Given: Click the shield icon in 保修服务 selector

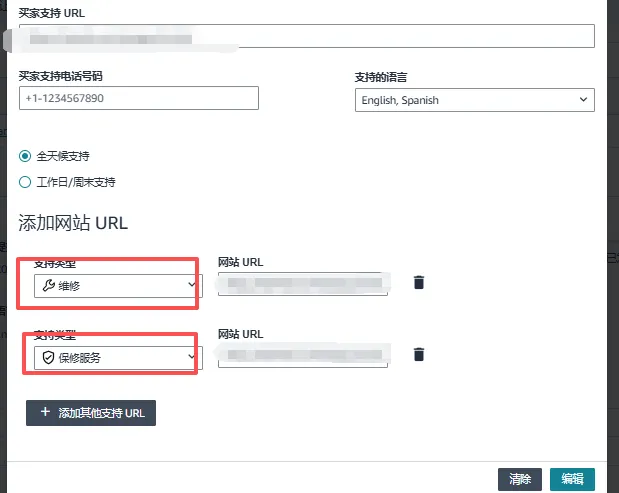Looking at the screenshot, I should pos(48,357).
